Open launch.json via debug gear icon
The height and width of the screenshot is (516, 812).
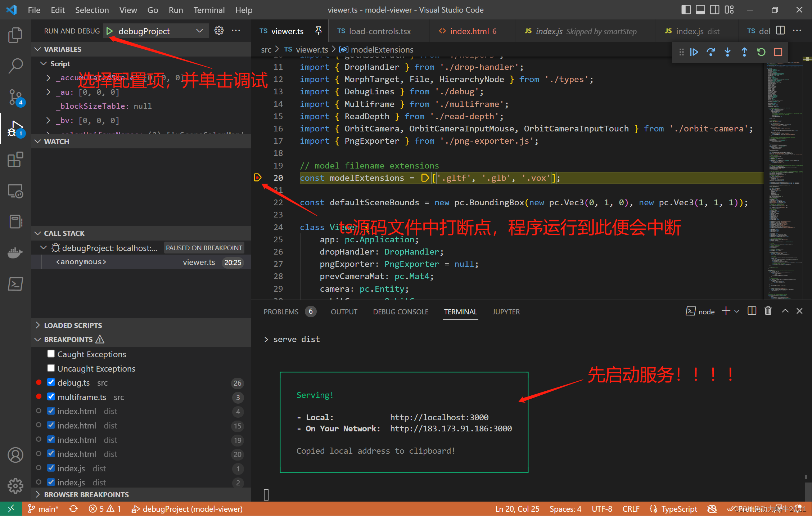tap(219, 31)
